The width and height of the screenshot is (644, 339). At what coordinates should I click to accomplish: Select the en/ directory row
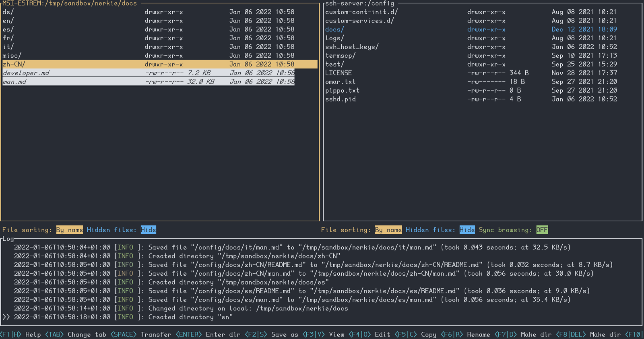point(160,21)
